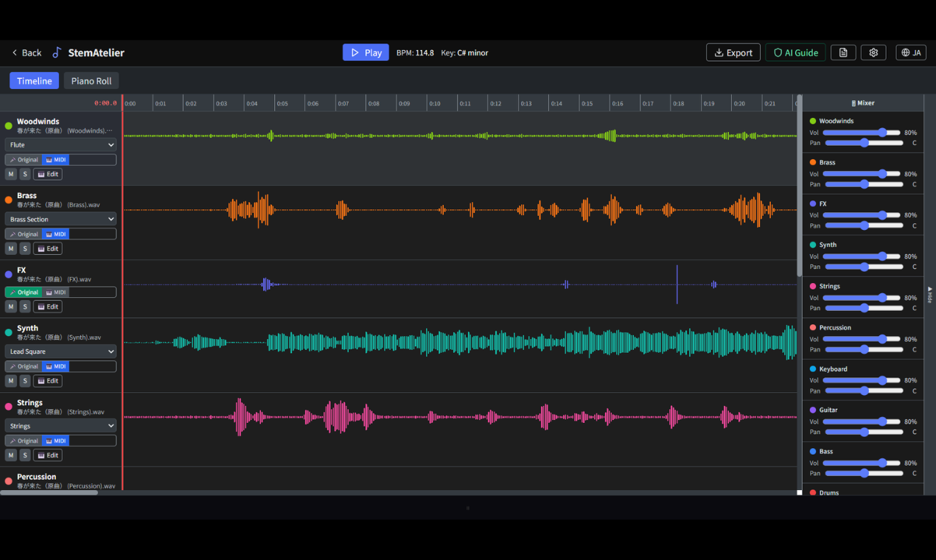Solo the Brass track
The height and width of the screenshot is (560, 936).
point(25,248)
